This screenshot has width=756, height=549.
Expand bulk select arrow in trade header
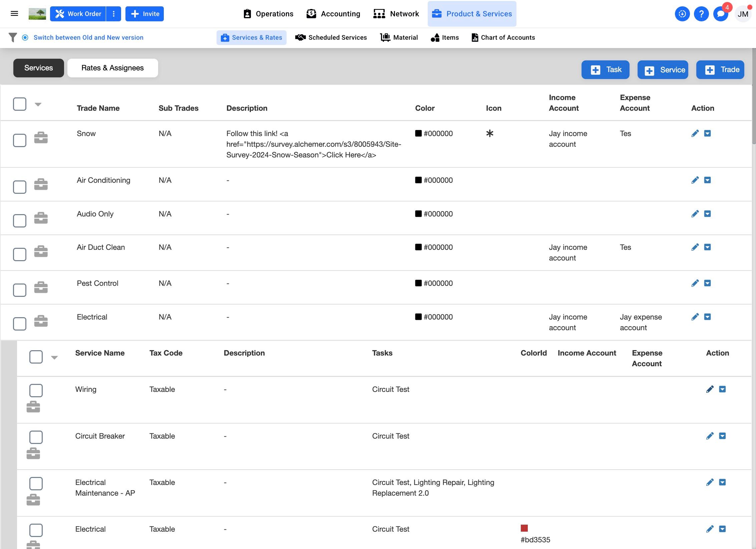(x=38, y=104)
